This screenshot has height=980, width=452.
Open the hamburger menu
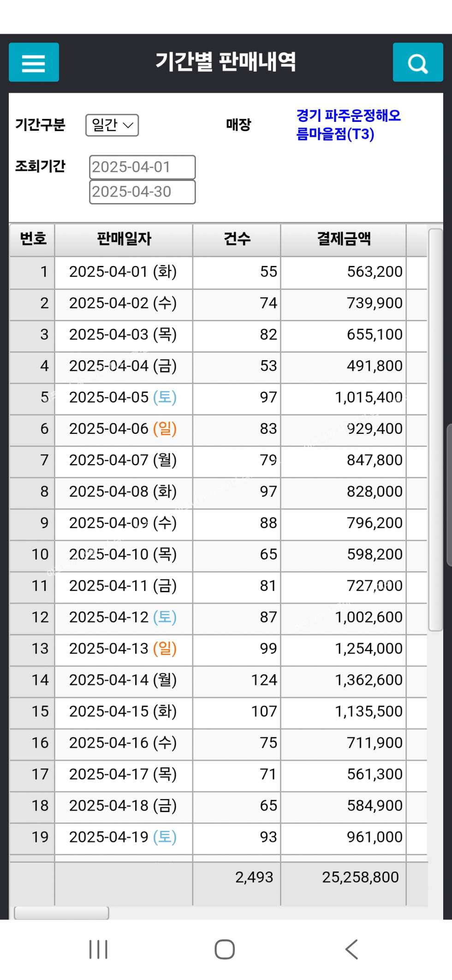click(34, 62)
